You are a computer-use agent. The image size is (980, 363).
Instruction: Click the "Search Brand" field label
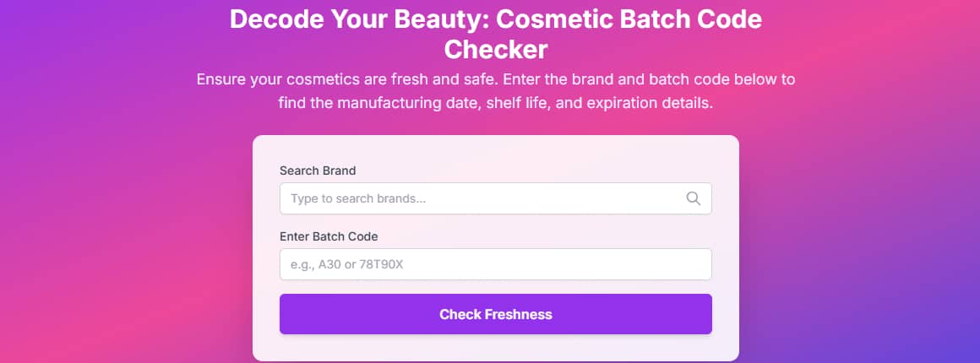pos(318,171)
